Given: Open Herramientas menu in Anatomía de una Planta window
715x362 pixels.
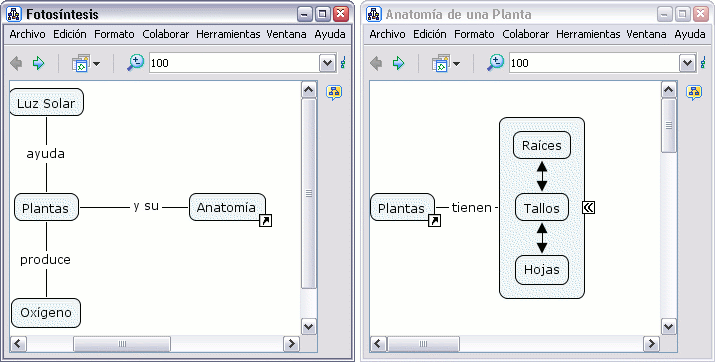Looking at the screenshot, I should point(588,34).
